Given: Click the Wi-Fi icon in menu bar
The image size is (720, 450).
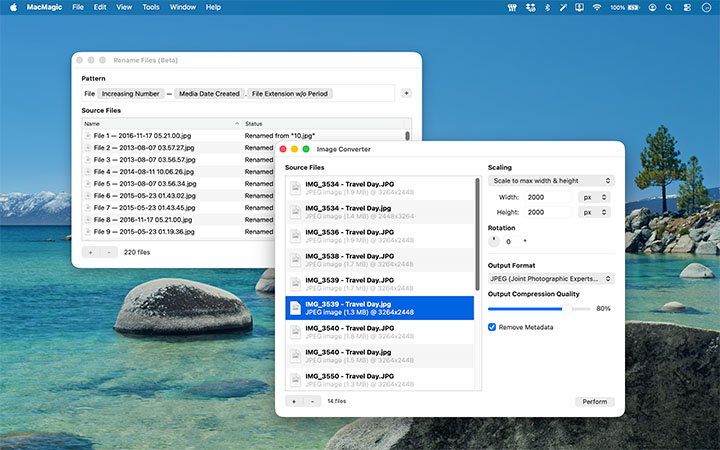Looking at the screenshot, I should tap(597, 7).
